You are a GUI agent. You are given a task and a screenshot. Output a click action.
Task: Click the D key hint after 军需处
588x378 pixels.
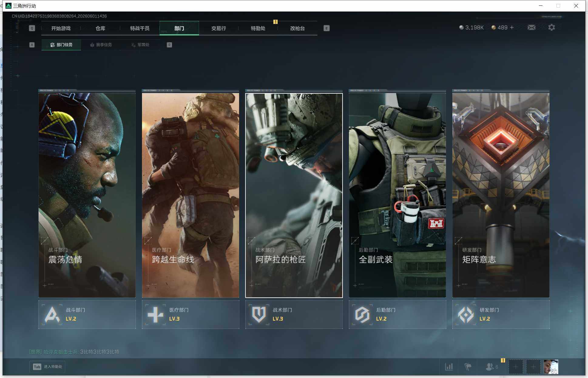[x=169, y=45]
